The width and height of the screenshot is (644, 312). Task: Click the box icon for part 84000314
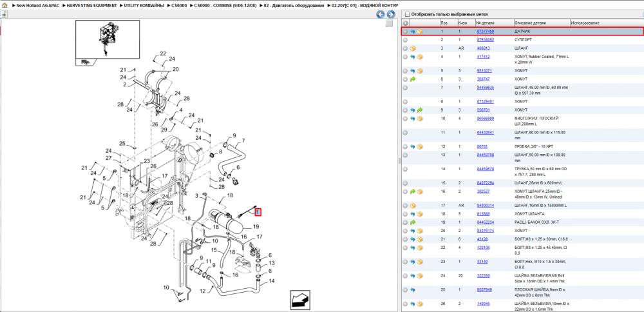(x=412, y=206)
